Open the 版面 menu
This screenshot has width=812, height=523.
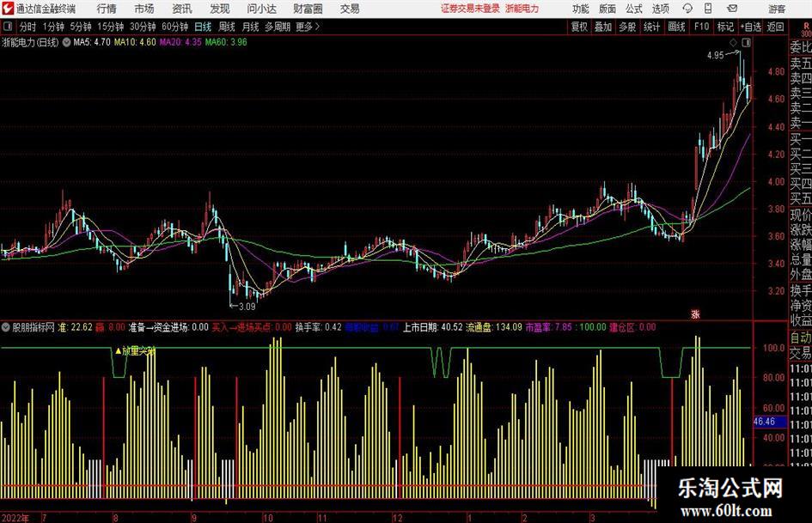[607, 9]
